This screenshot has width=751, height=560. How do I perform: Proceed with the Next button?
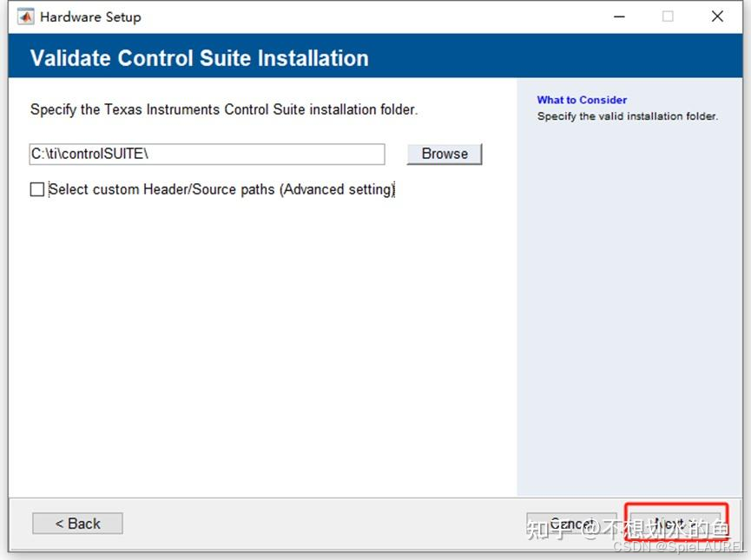coord(675,524)
